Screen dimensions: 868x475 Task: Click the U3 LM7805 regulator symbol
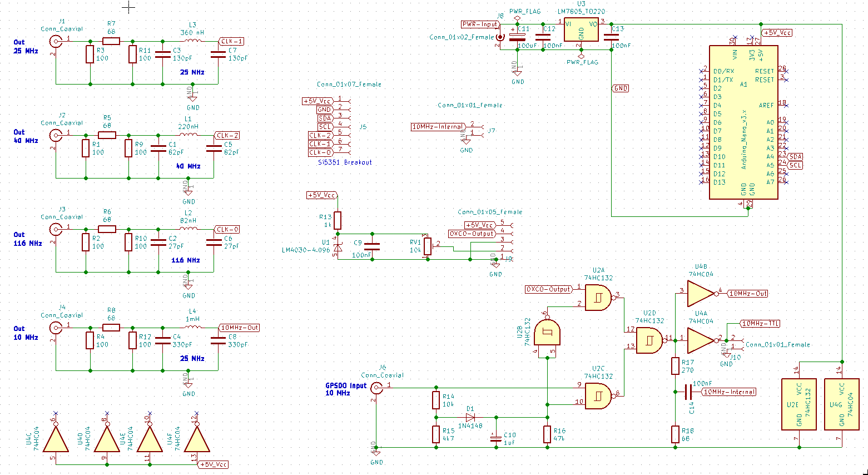(581, 29)
